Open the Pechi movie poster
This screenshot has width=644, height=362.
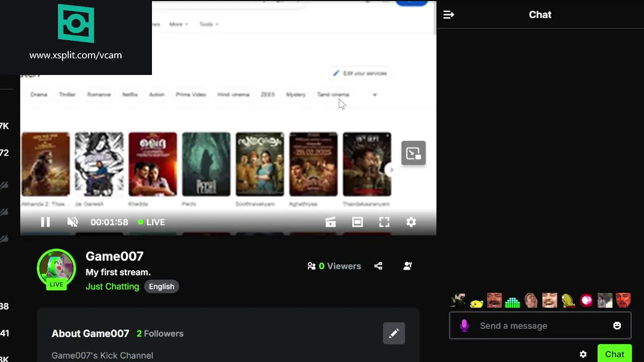click(206, 164)
